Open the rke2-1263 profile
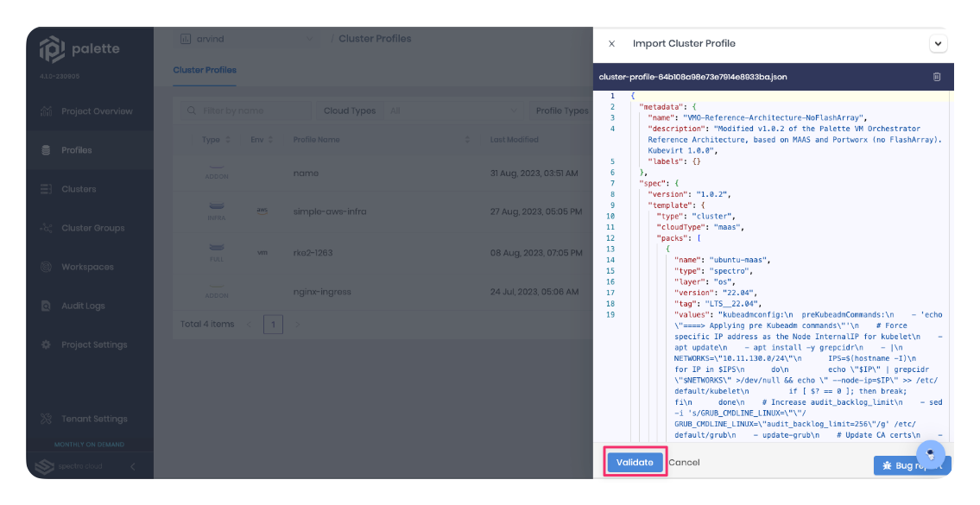Image resolution: width=980 pixels, height=505 pixels. tap(313, 252)
